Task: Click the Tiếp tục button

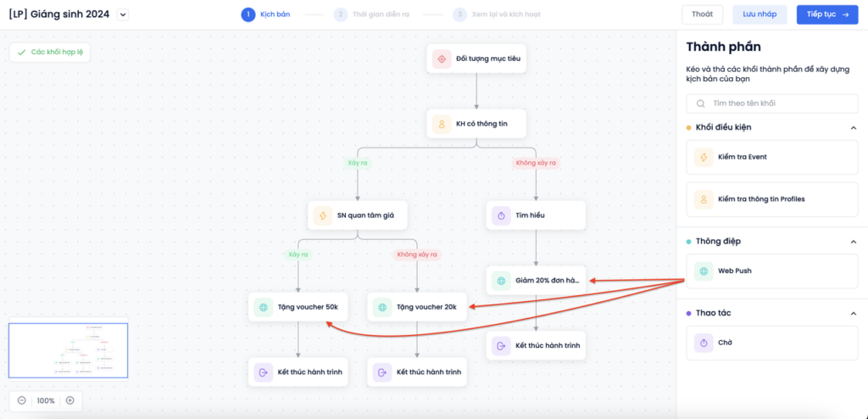Action: [827, 14]
